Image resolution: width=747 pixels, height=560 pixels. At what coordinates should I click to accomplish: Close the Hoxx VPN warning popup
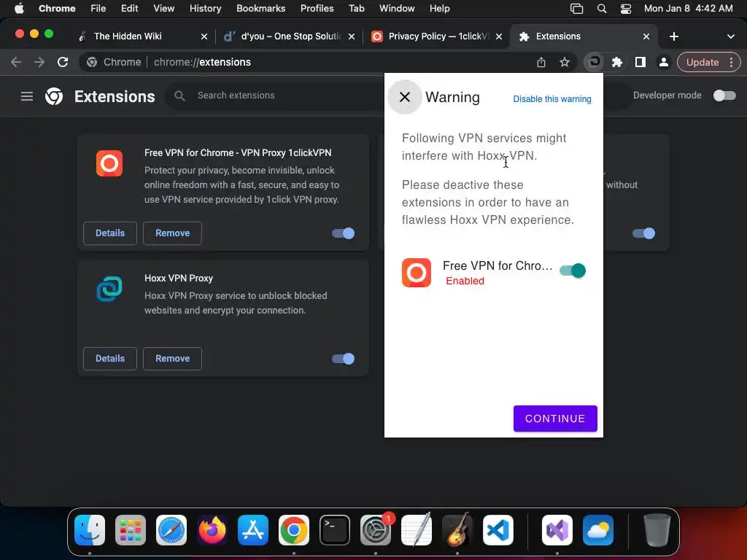(404, 97)
